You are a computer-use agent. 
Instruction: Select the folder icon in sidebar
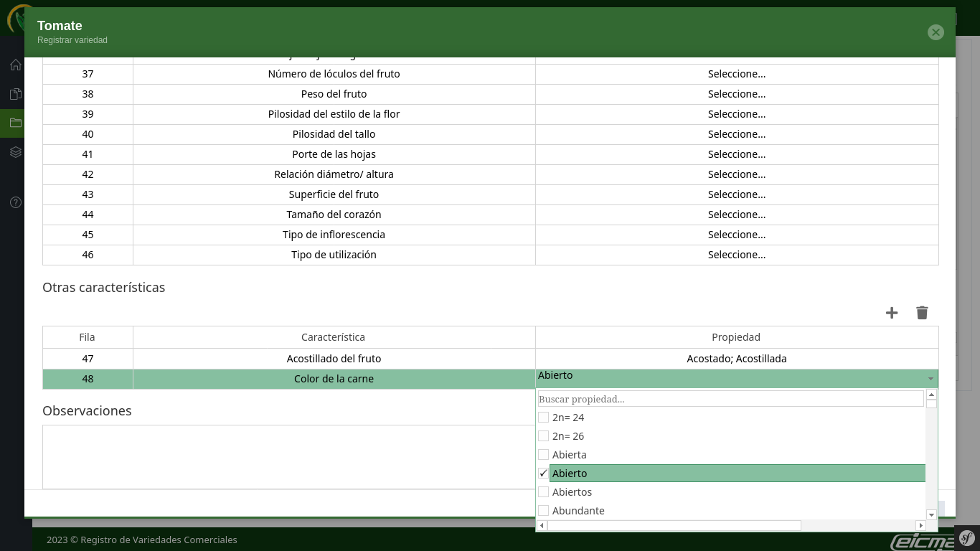pos(15,123)
